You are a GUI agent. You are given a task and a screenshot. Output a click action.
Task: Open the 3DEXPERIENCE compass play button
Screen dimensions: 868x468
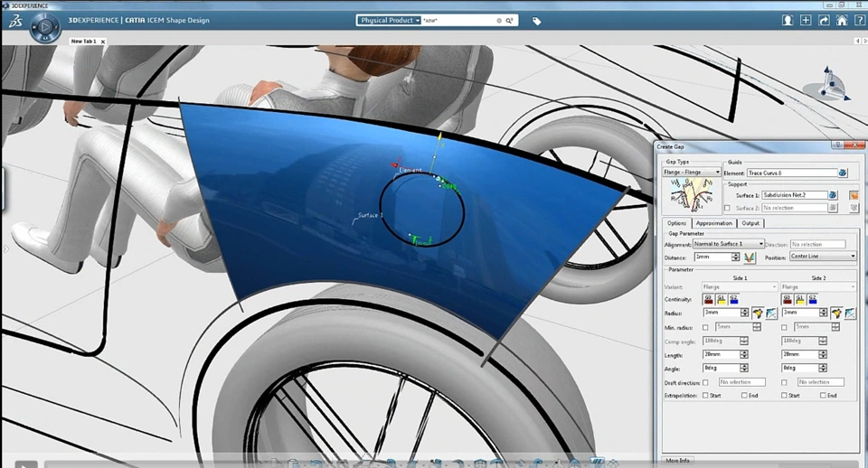point(45,26)
